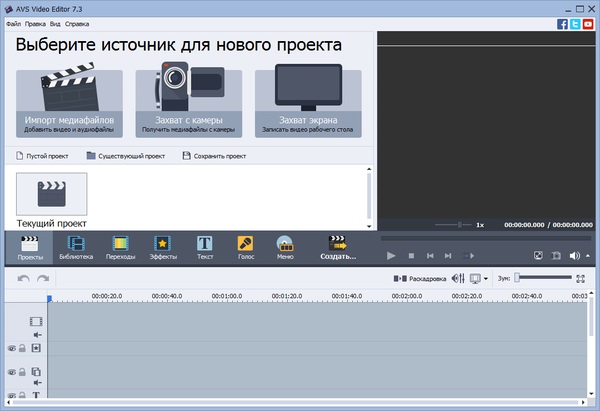This screenshot has width=600, height=411.
Task: Click the timeline zoom (Зум) slider
Action: (x=545, y=278)
